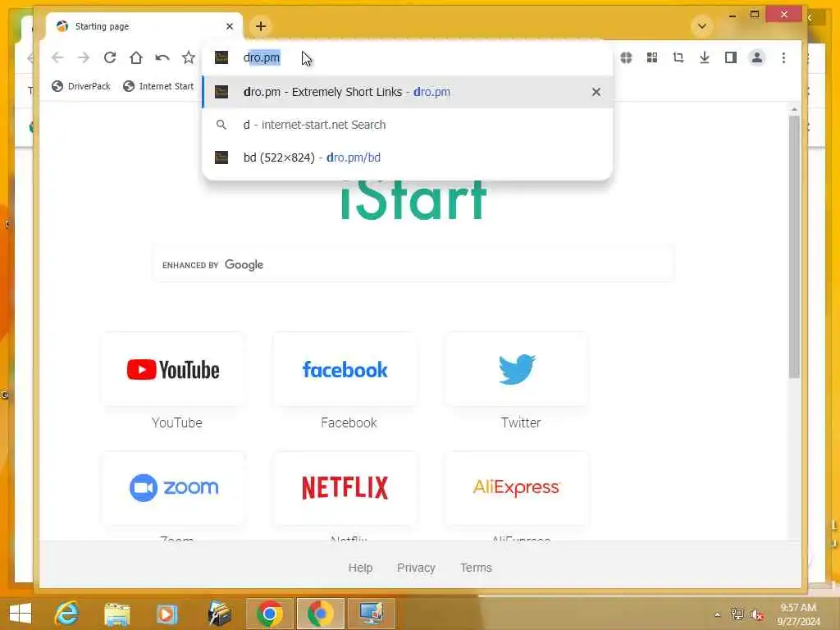Switch to the Starting page tab
Screen dimensions: 840x630
[144, 26]
